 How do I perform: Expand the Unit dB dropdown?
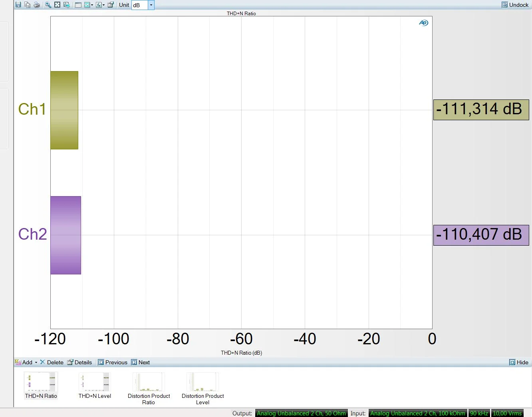tap(151, 5)
